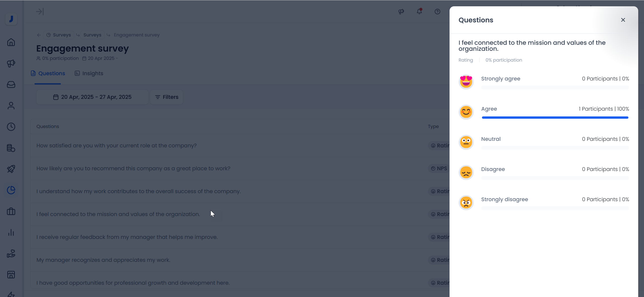Open the briefcase icon in sidebar
This screenshot has height=297, width=644.
coord(11,211)
